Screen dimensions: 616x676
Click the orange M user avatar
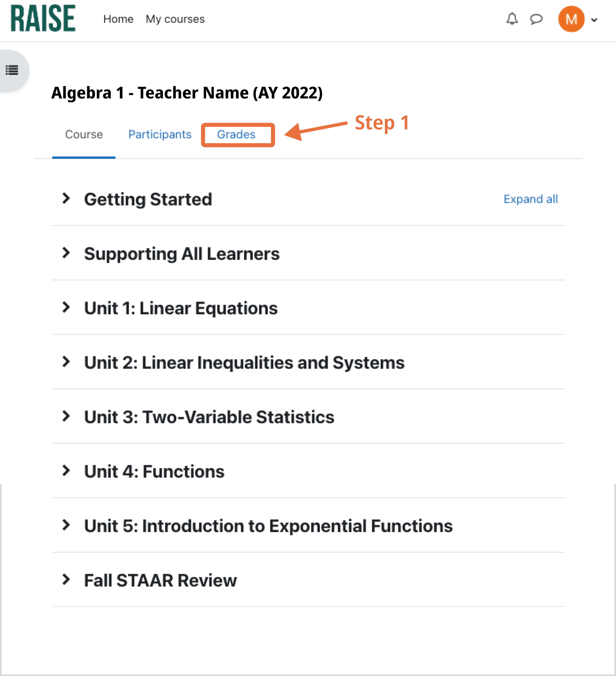click(x=571, y=19)
